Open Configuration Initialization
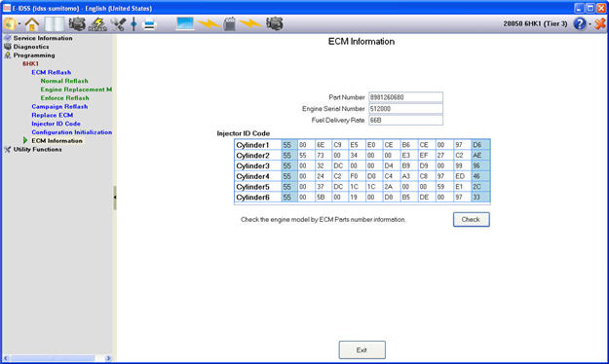Image resolution: width=609 pixels, height=364 pixels. pos(72,132)
